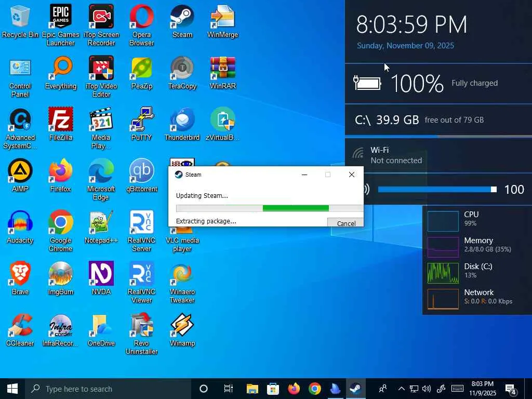Focus the taskbar search box
The height and width of the screenshot is (399, 532).
108,389
